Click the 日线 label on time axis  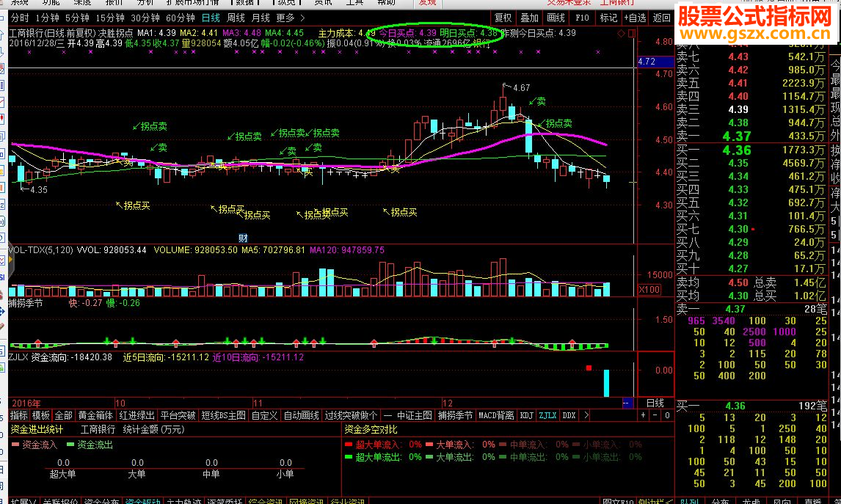pos(655,403)
